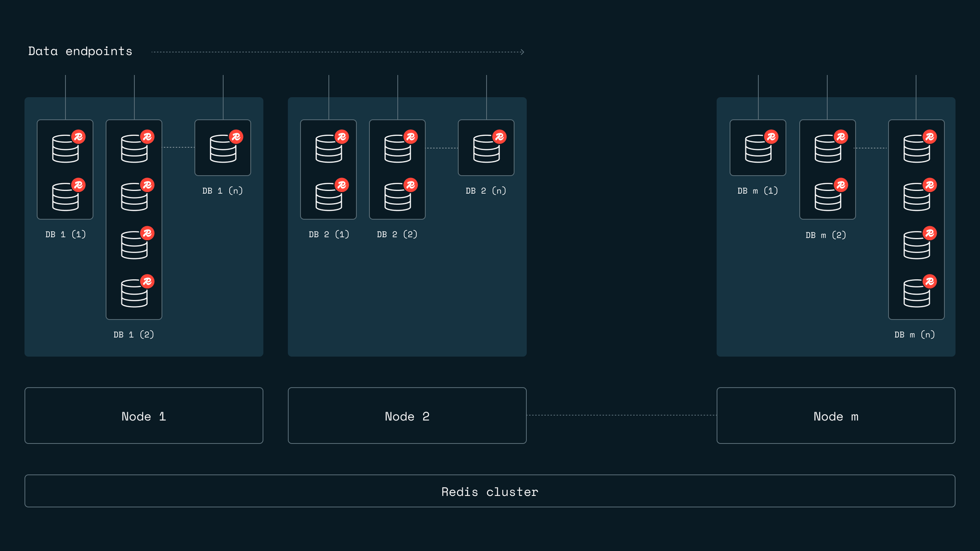Click the 'DB 1 (2)' label
Image resolution: width=980 pixels, height=551 pixels.
134,335
